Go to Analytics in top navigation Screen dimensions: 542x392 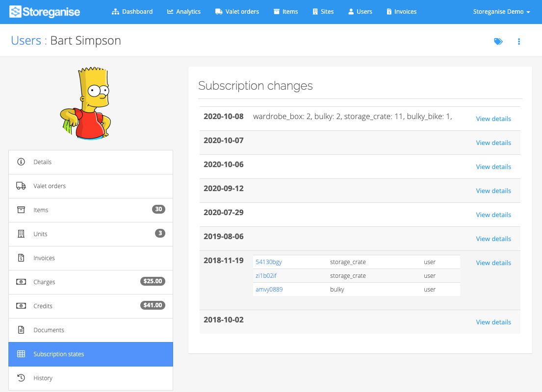click(x=183, y=12)
